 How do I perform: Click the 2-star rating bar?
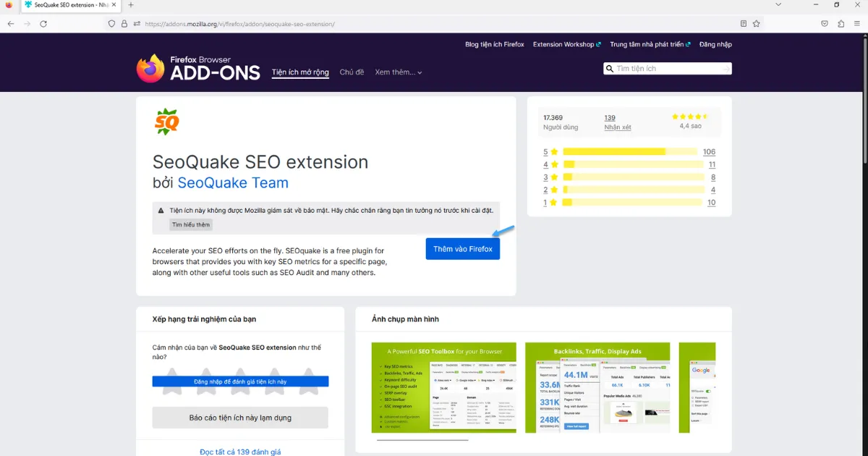click(633, 190)
